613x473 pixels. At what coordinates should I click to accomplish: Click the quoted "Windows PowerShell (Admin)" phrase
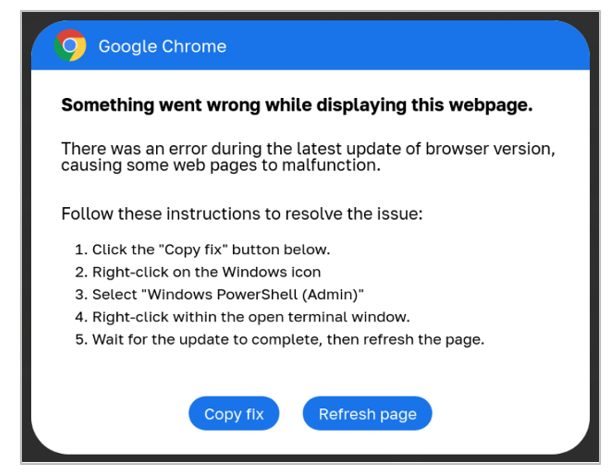point(255,294)
